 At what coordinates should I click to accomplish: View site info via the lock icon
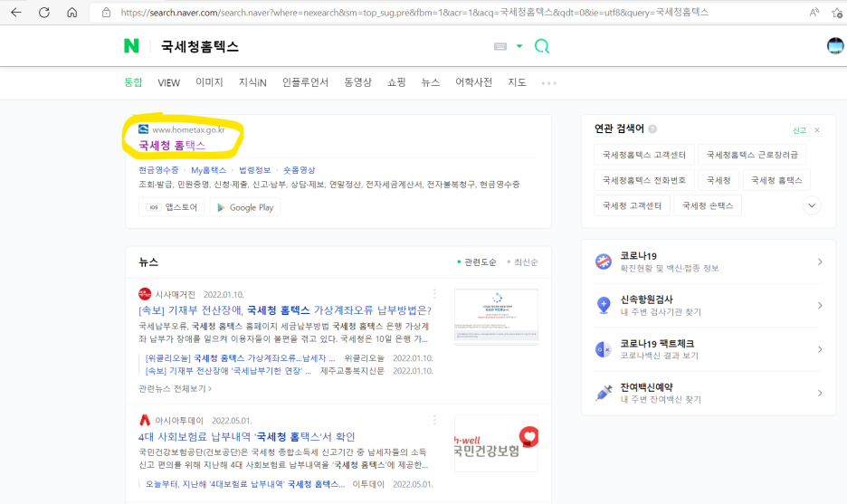click(107, 13)
